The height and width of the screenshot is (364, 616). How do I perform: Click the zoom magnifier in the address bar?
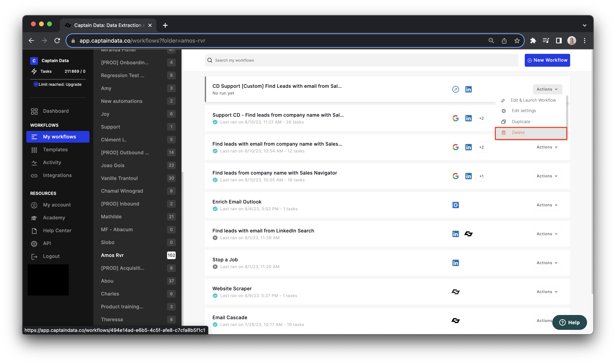(x=491, y=40)
